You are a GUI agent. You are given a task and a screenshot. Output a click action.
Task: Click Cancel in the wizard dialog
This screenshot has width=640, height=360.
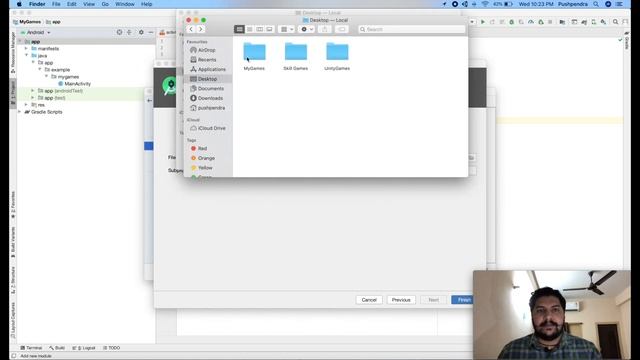(x=369, y=300)
